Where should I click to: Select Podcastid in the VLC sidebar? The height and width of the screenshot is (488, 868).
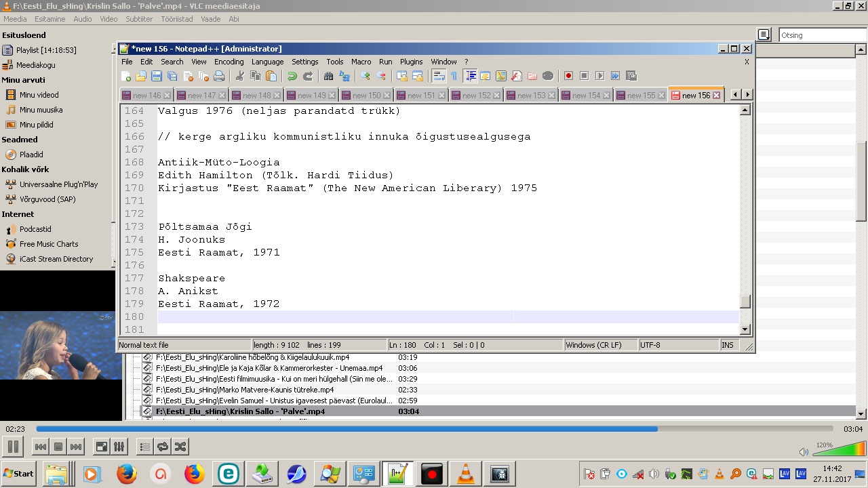pyautogui.click(x=35, y=229)
